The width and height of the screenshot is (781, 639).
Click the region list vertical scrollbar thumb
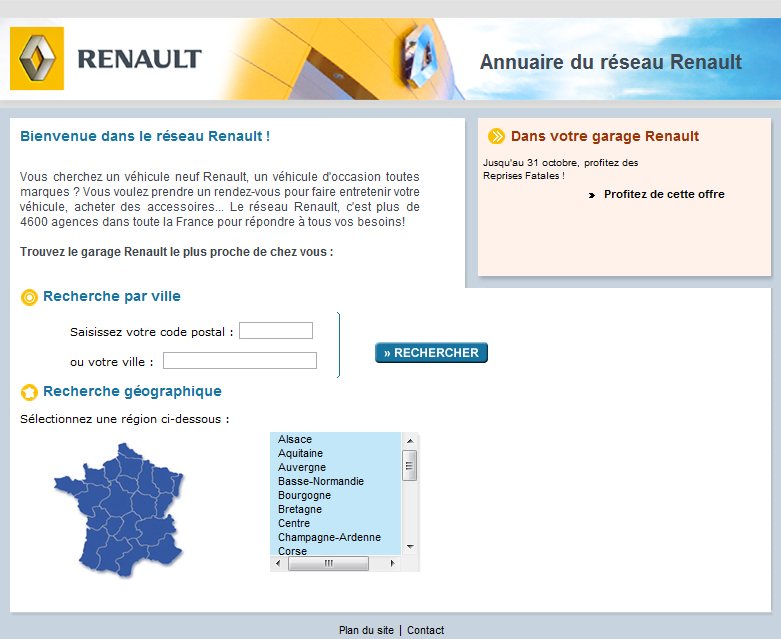(x=409, y=466)
